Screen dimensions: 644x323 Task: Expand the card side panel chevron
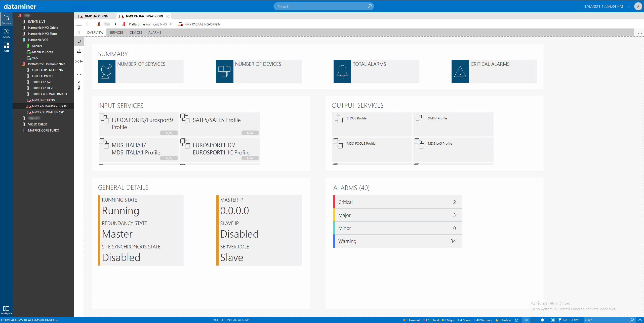pos(79,33)
